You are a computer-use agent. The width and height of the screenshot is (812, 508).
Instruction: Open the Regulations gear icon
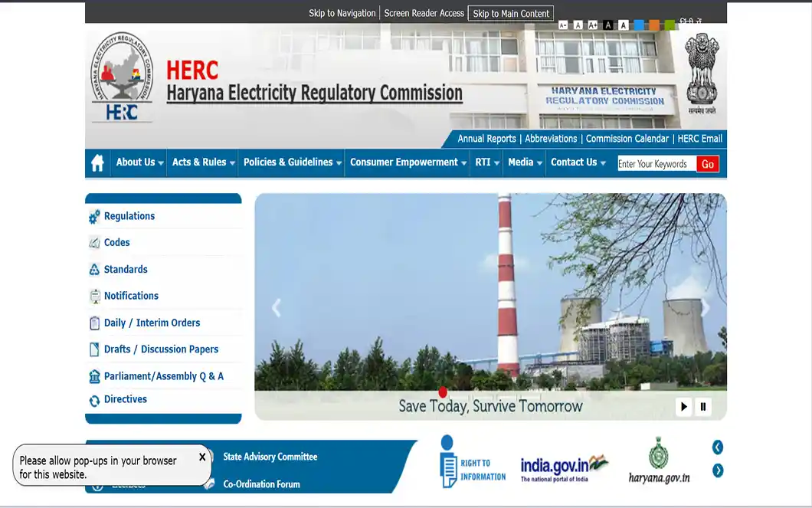pyautogui.click(x=94, y=217)
